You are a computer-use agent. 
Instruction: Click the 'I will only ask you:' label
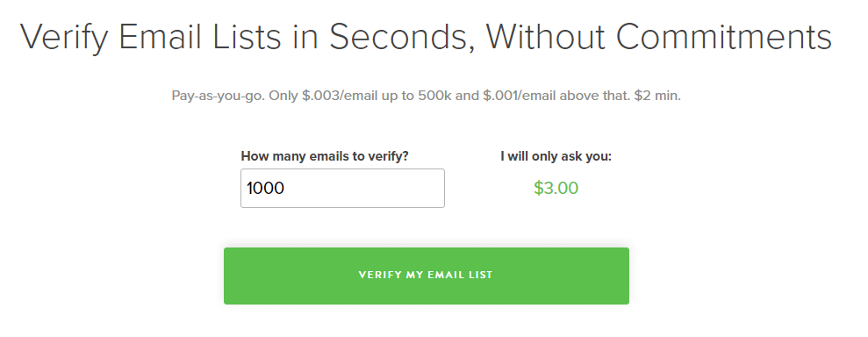556,156
